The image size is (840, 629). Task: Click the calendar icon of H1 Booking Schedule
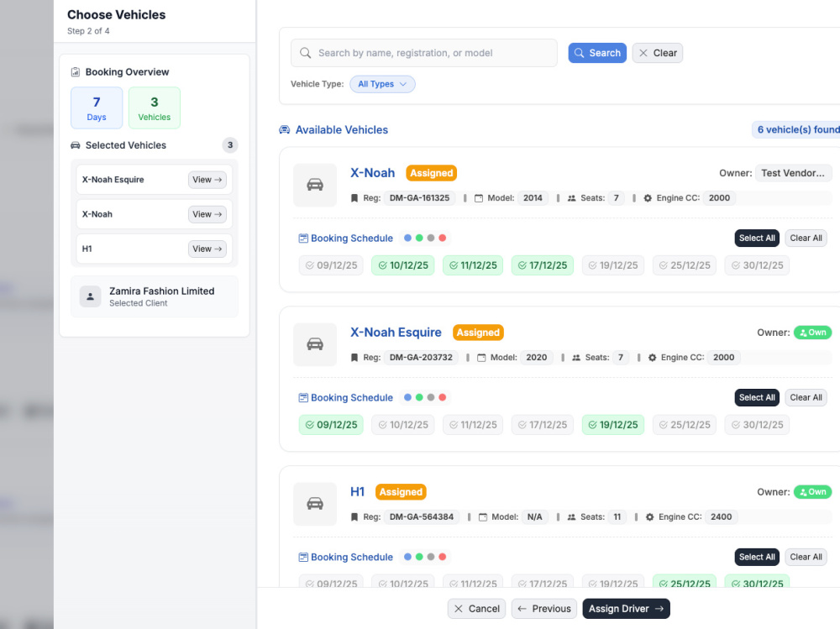pos(303,558)
